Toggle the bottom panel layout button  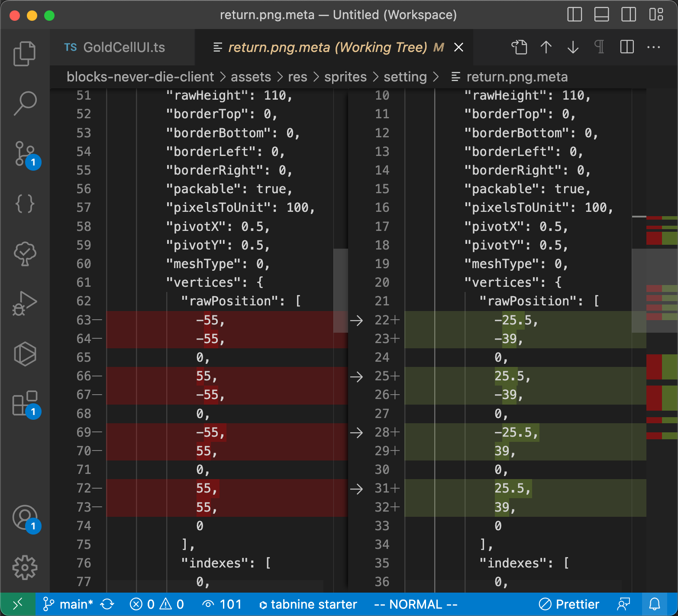[601, 15]
